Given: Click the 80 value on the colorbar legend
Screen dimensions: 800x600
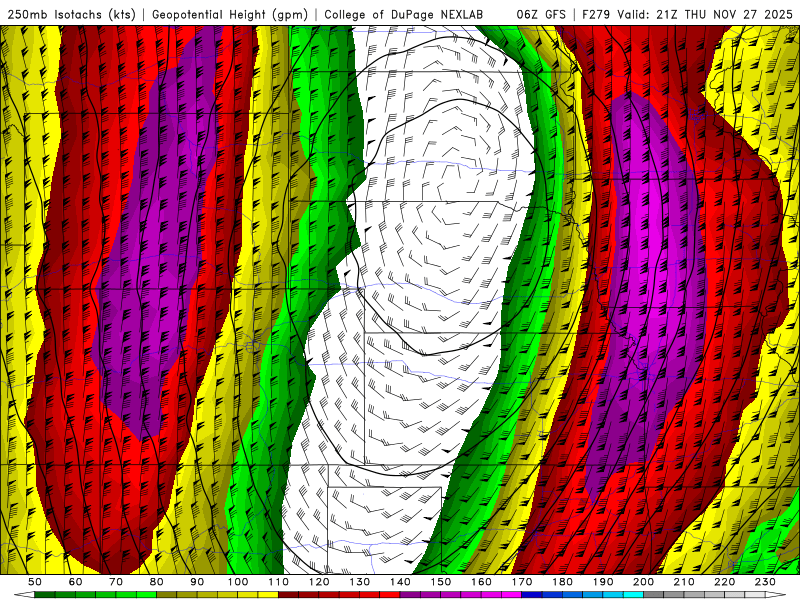Looking at the screenshot, I should (x=157, y=582).
